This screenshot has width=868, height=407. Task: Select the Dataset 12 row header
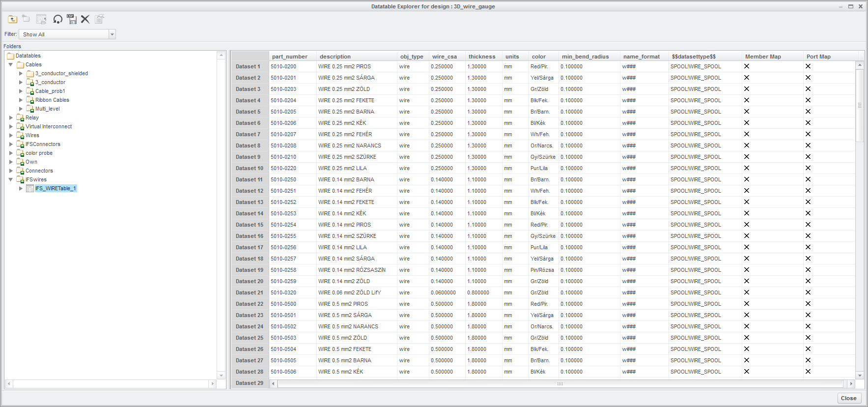pos(250,191)
